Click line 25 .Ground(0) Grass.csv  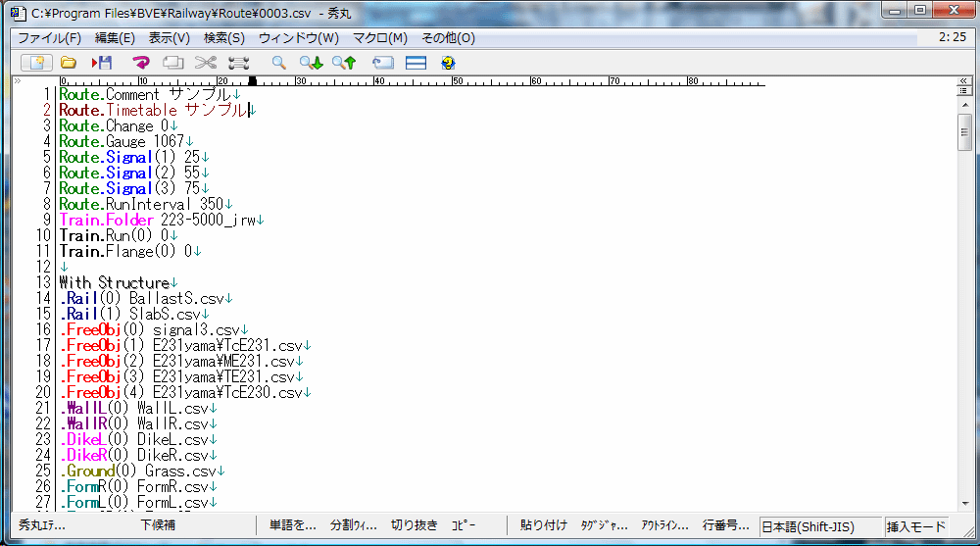click(x=138, y=471)
